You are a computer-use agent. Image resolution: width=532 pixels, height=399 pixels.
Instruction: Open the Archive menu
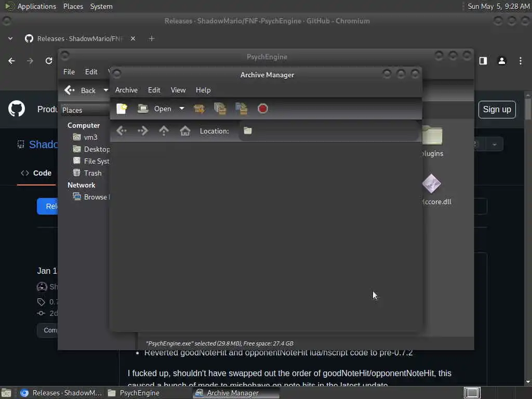click(126, 90)
